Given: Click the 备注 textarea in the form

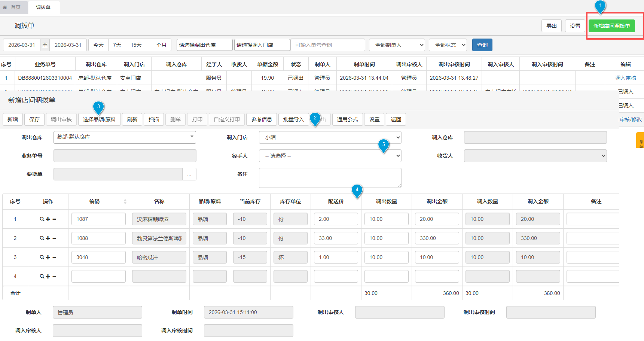Looking at the screenshot, I should [x=330, y=178].
